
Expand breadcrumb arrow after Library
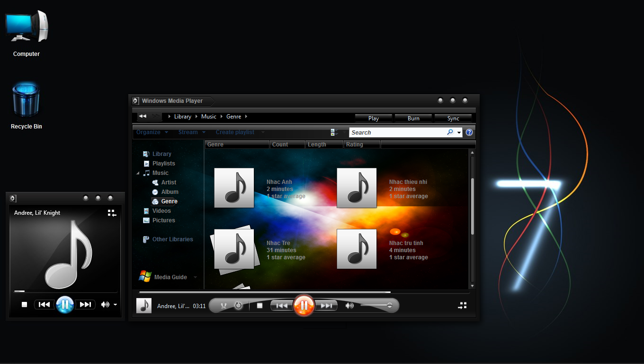coord(196,116)
